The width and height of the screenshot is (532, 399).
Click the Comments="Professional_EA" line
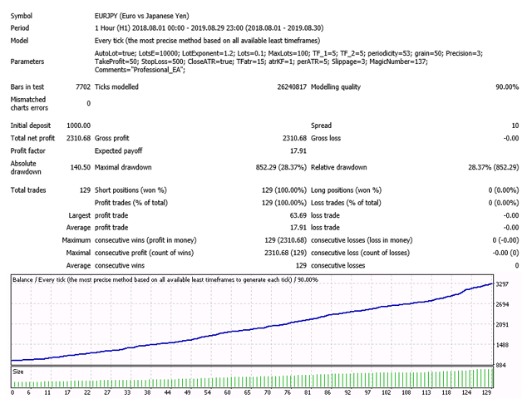click(140, 70)
